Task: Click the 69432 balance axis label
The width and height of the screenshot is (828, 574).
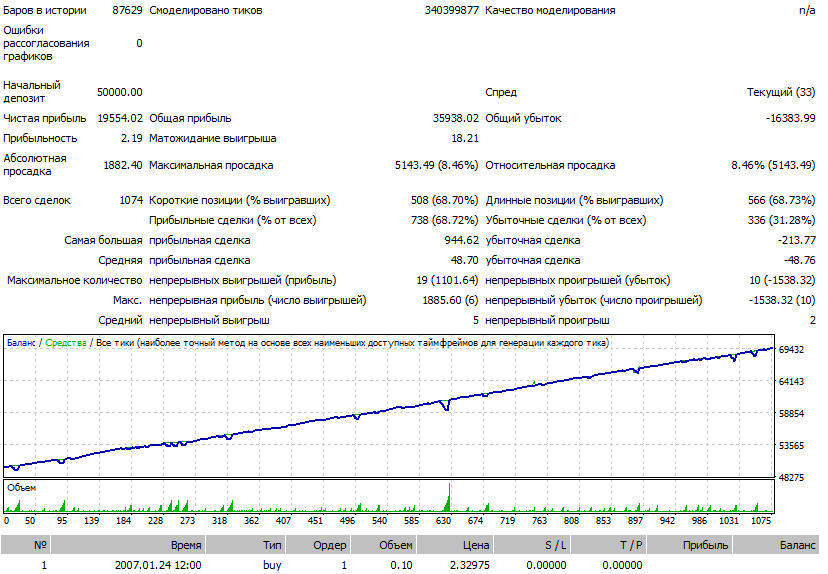Action: pyautogui.click(x=791, y=350)
